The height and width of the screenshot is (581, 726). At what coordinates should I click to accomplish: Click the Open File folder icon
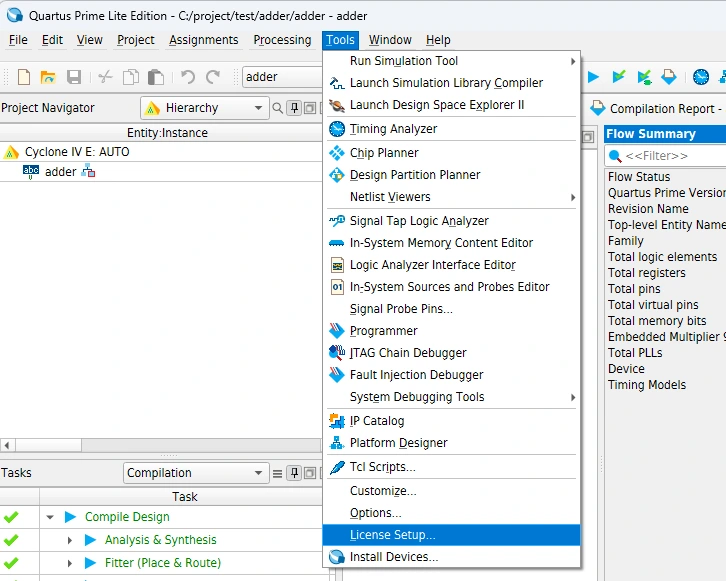tap(48, 77)
